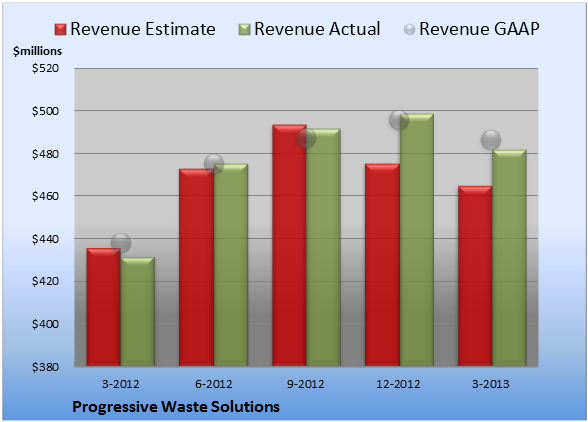Click the GAAP sphere marker for 3-2013
This screenshot has width=588, height=422.
tap(491, 140)
